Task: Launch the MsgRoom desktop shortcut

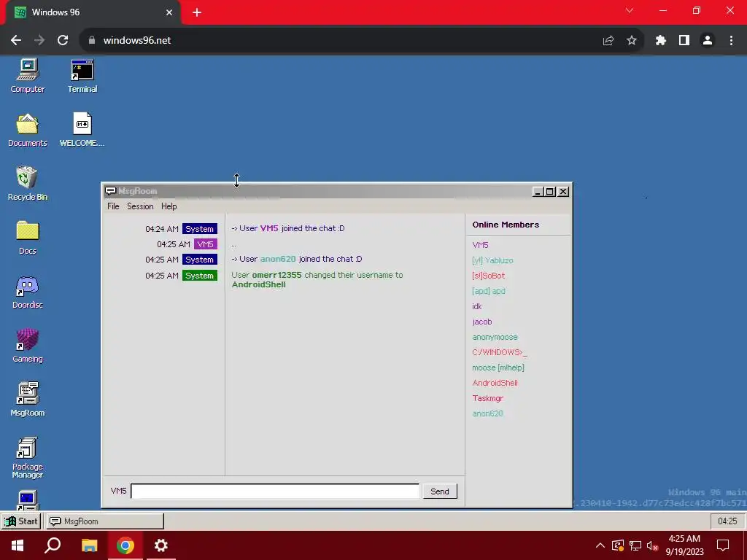Action: click(x=28, y=400)
